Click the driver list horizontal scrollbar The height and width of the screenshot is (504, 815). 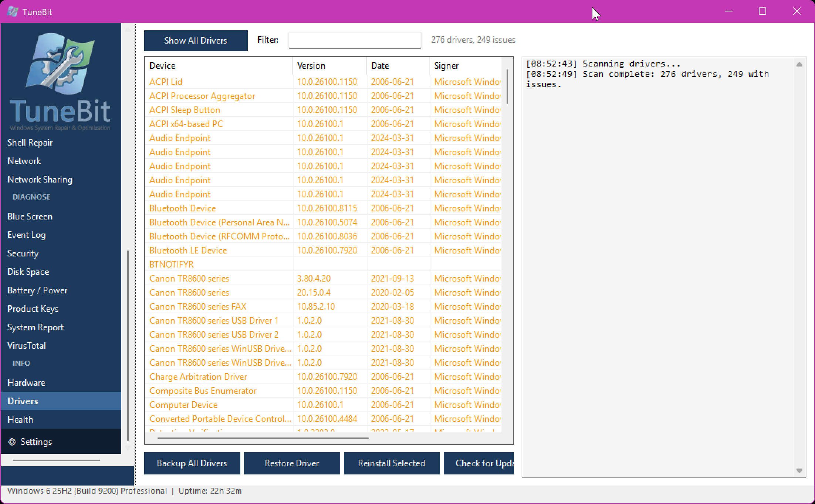click(263, 438)
